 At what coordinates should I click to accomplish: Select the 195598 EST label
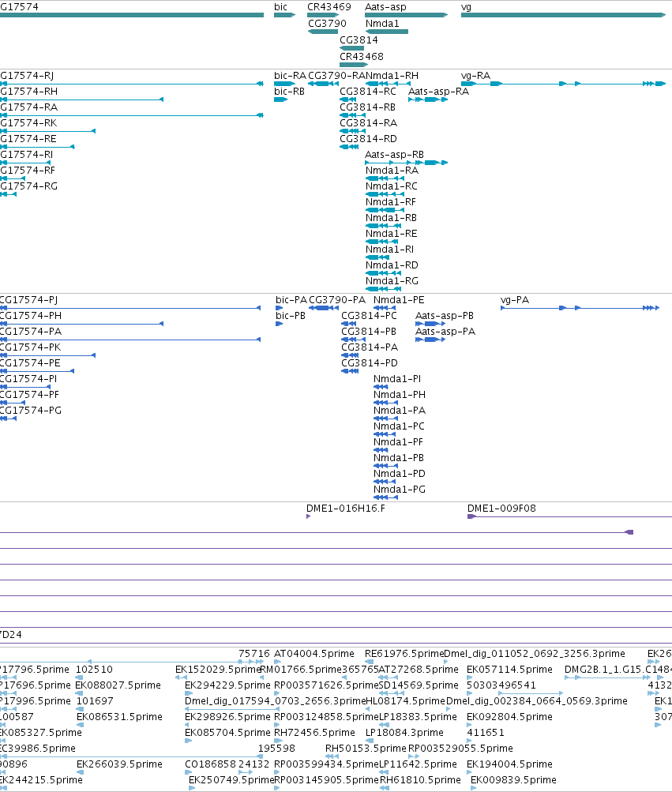pyautogui.click(x=276, y=749)
